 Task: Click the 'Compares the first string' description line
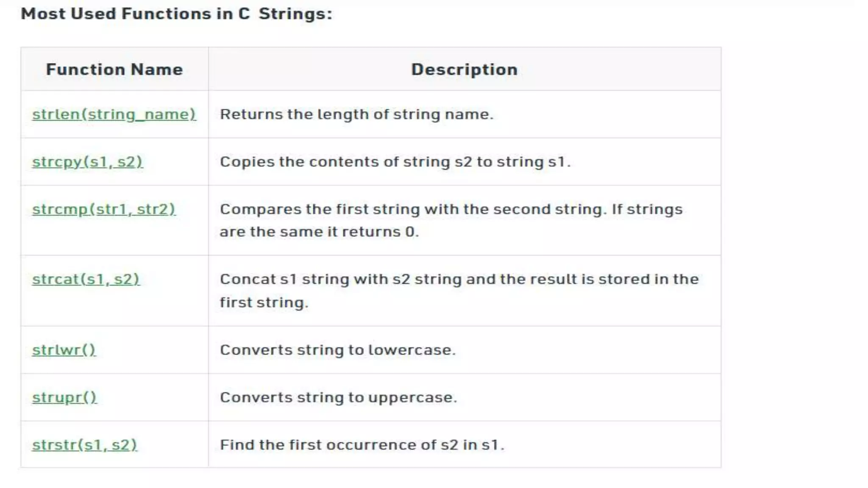451,209
